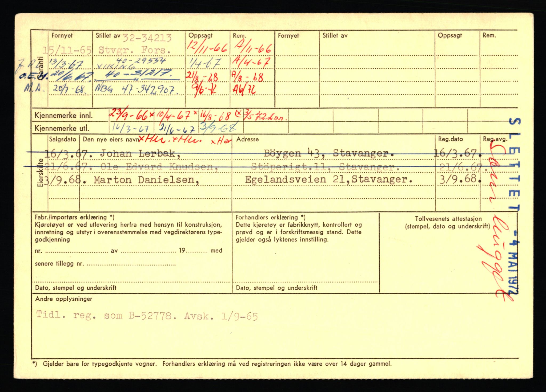
Task: Click the utl. date 21/6-67
Action: coord(177,129)
